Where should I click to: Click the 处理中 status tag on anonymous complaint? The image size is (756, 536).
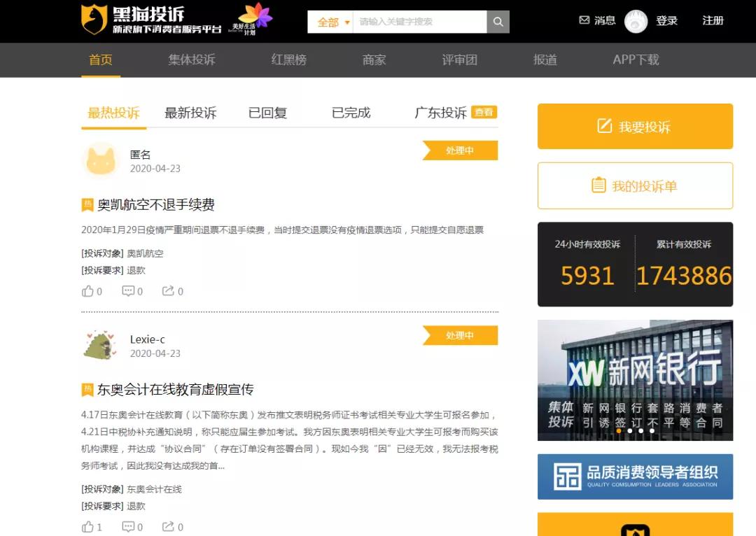pyautogui.click(x=460, y=150)
